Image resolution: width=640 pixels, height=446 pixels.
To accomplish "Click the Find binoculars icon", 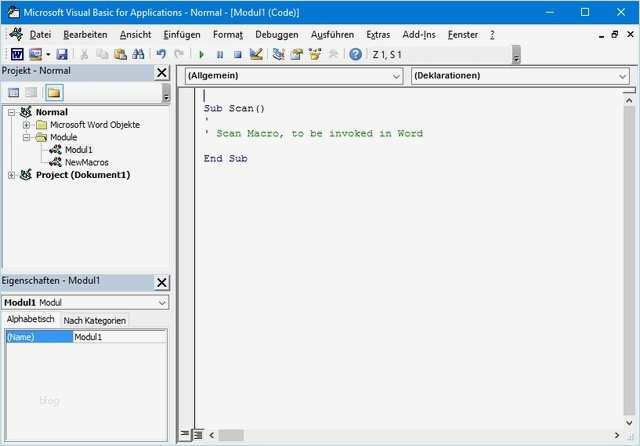I will coord(137,54).
